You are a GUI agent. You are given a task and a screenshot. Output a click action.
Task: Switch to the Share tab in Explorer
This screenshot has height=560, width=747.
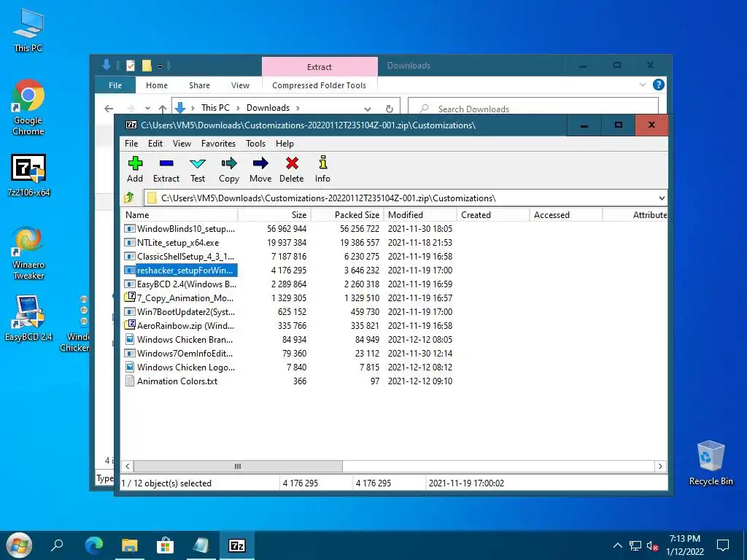[x=199, y=85]
